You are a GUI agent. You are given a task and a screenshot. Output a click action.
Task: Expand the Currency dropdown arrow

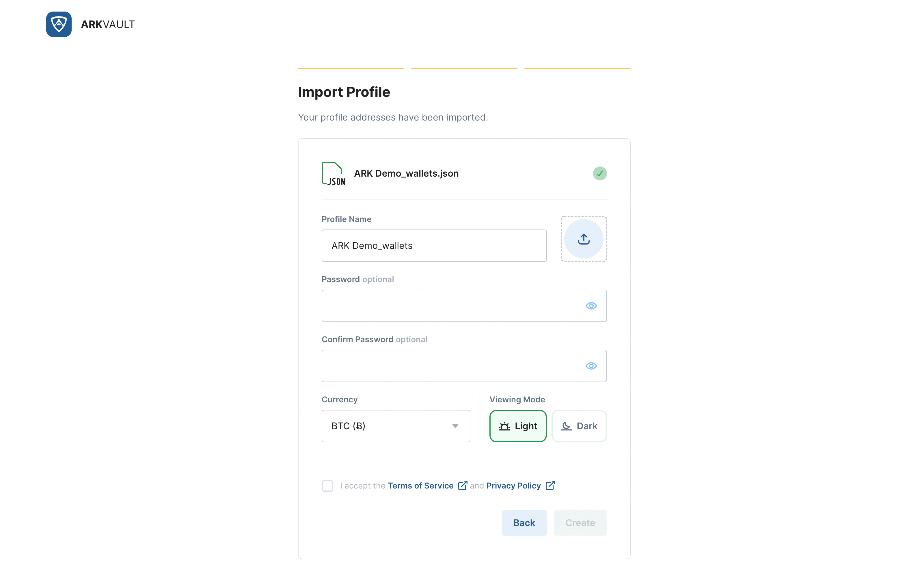coord(455,426)
